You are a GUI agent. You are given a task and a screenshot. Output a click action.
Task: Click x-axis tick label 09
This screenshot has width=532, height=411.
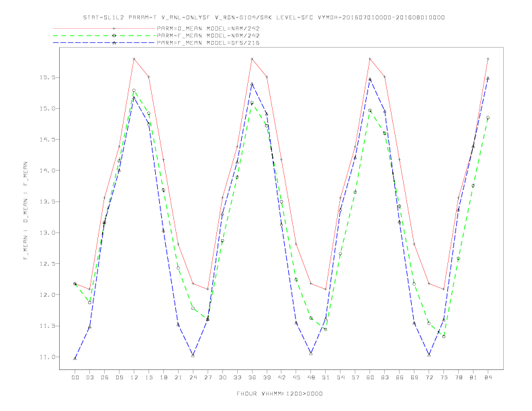[x=119, y=377]
